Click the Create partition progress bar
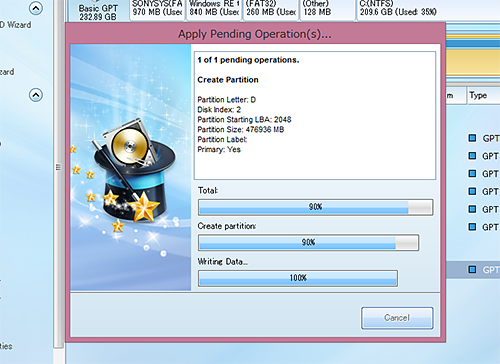The image size is (500, 364). 308,242
